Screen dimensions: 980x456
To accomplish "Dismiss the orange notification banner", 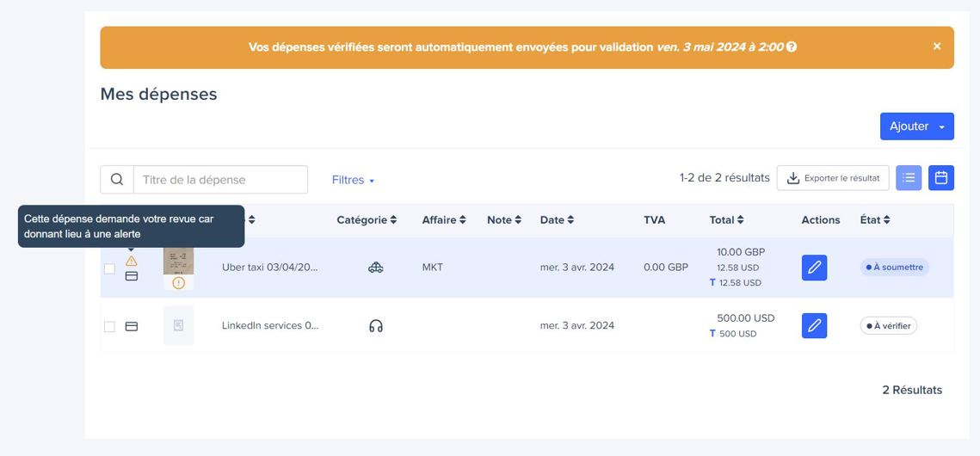I will [x=937, y=46].
